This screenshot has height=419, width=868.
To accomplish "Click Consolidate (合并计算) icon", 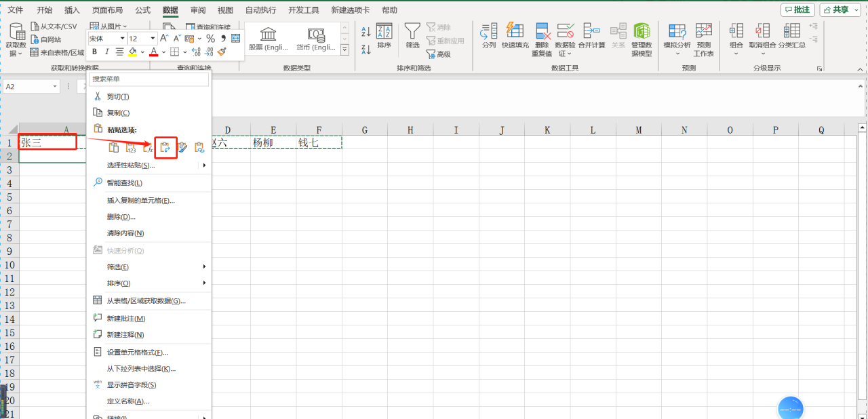I will 591,31.
